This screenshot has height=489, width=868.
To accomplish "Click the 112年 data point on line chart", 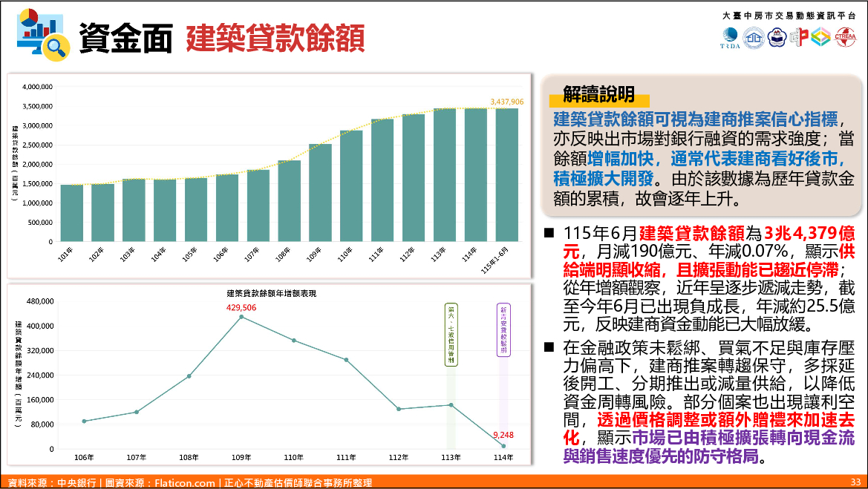I will pyautogui.click(x=399, y=409).
